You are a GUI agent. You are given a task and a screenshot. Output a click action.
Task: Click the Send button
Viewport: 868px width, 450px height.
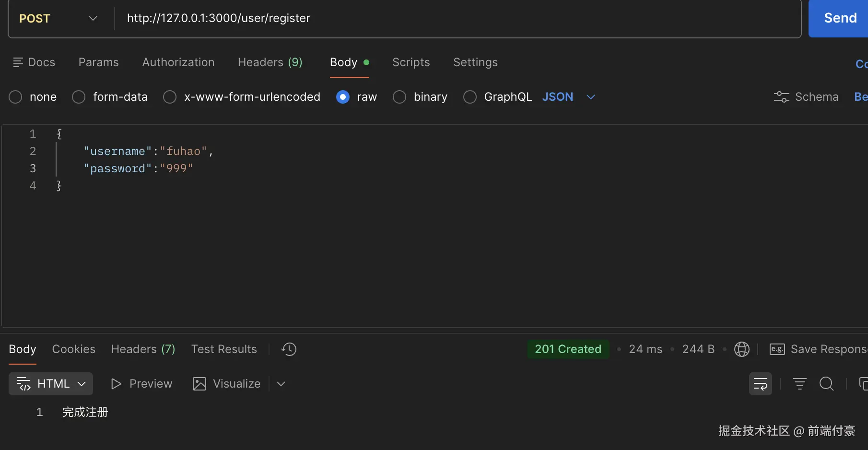(840, 18)
